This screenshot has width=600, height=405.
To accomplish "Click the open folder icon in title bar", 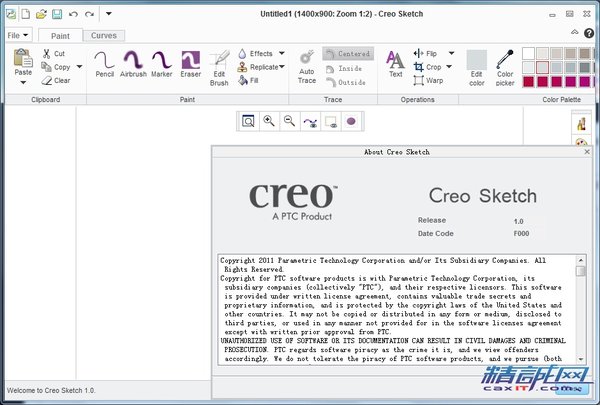I will click(x=41, y=14).
